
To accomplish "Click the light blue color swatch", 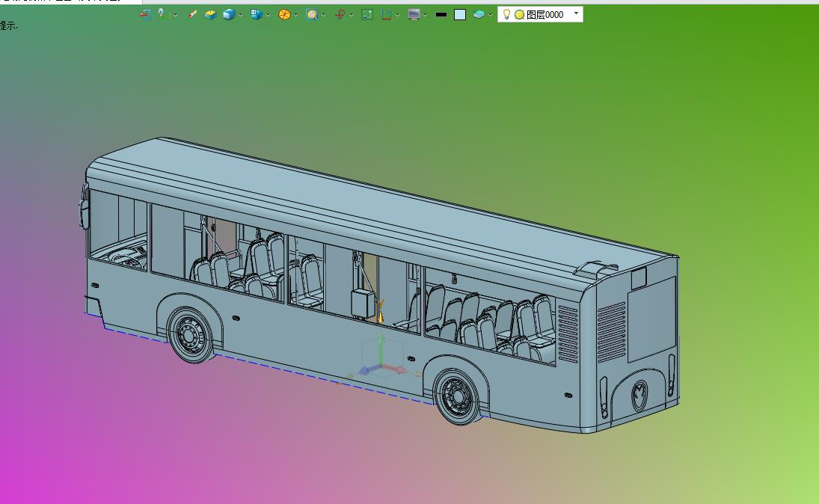I will [460, 14].
